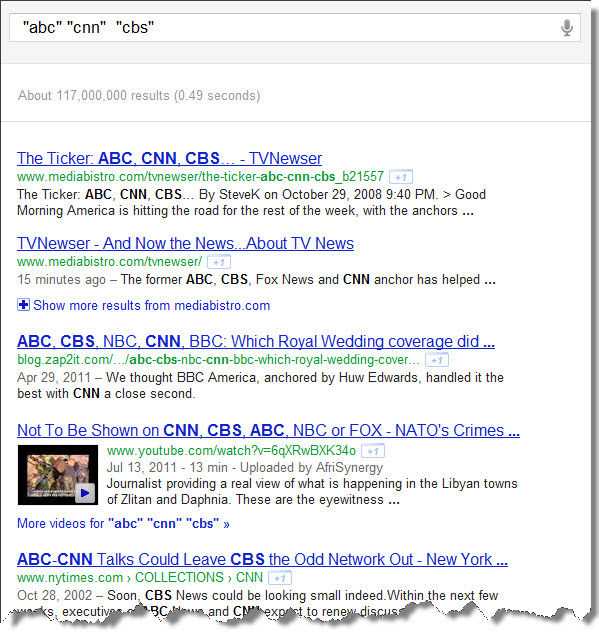Screen dimensions: 599x632
Task: Click the mediabistro the-ticker-abc-cnn-cbs URL
Action: pos(200,177)
